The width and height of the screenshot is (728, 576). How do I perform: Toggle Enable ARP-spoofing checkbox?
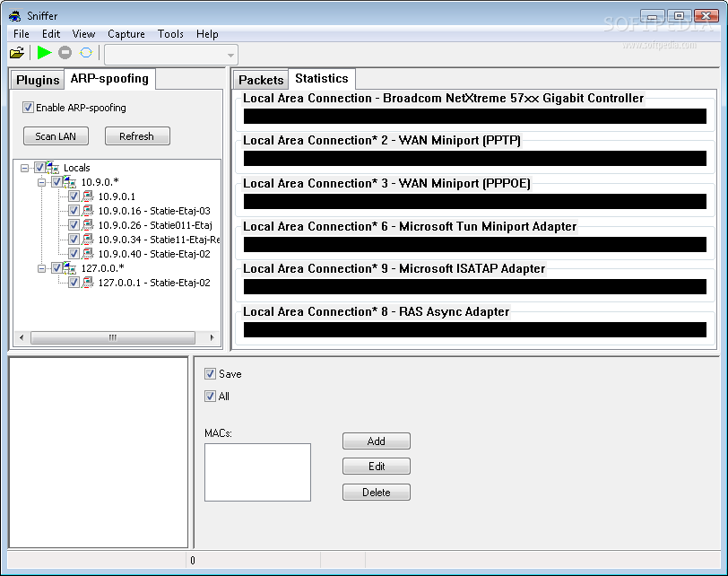coord(28,108)
